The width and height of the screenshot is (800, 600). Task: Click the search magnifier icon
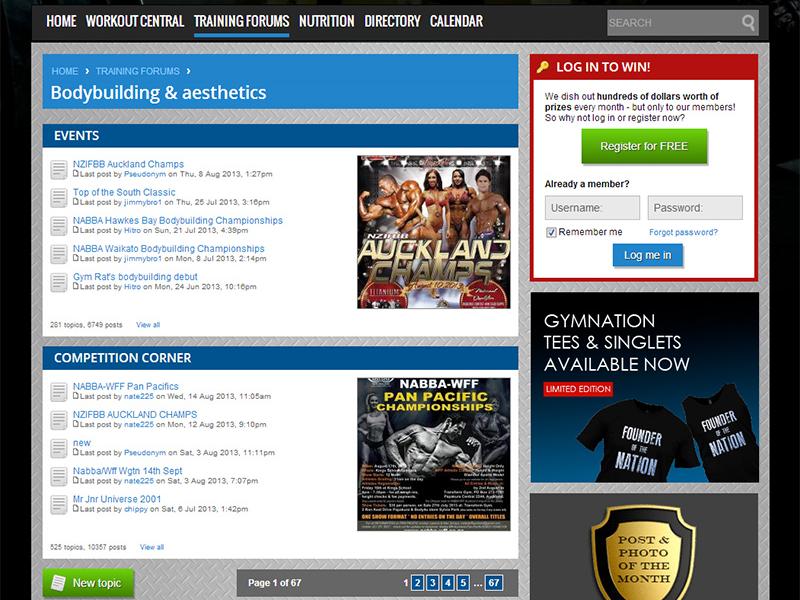tap(748, 22)
